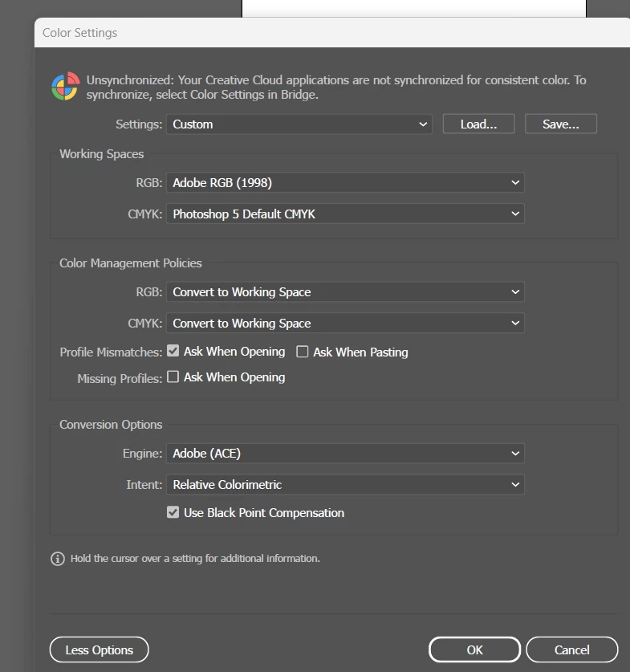
Task: Expand the Color Management Policies CMYK dropdown
Action: tap(345, 323)
